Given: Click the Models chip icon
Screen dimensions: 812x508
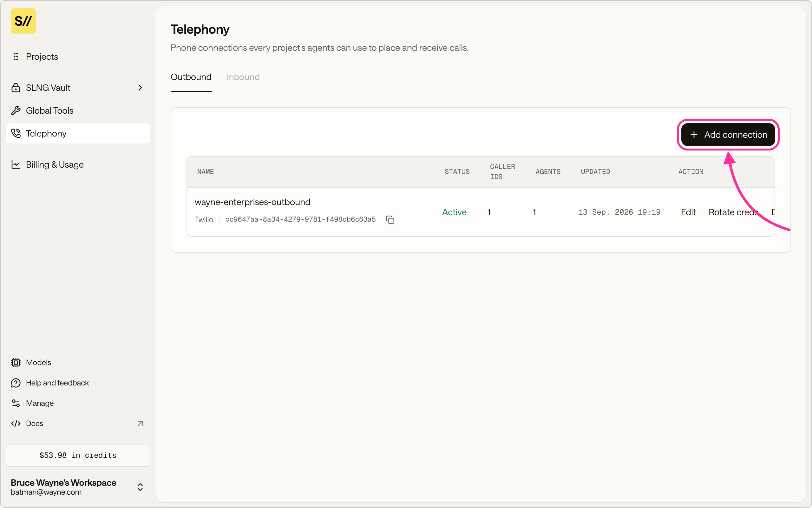Looking at the screenshot, I should [16, 363].
